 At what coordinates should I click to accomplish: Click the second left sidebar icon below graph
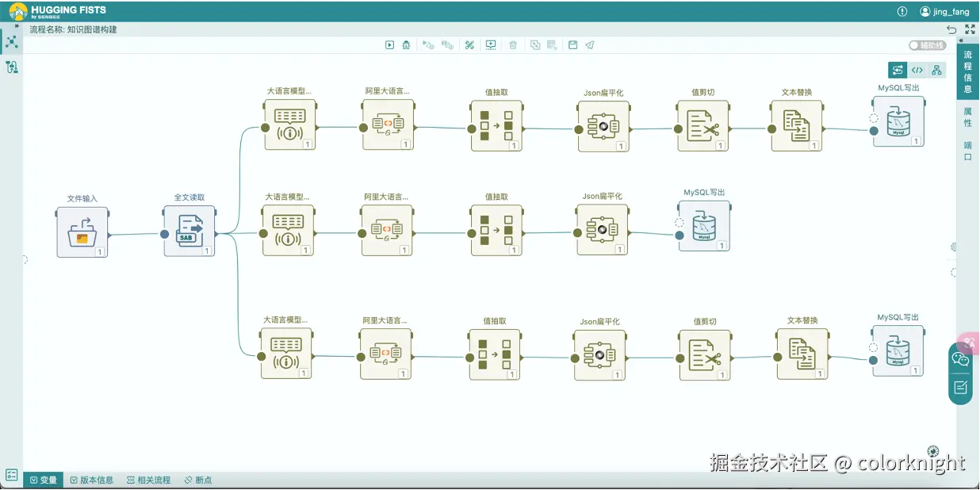pos(12,67)
